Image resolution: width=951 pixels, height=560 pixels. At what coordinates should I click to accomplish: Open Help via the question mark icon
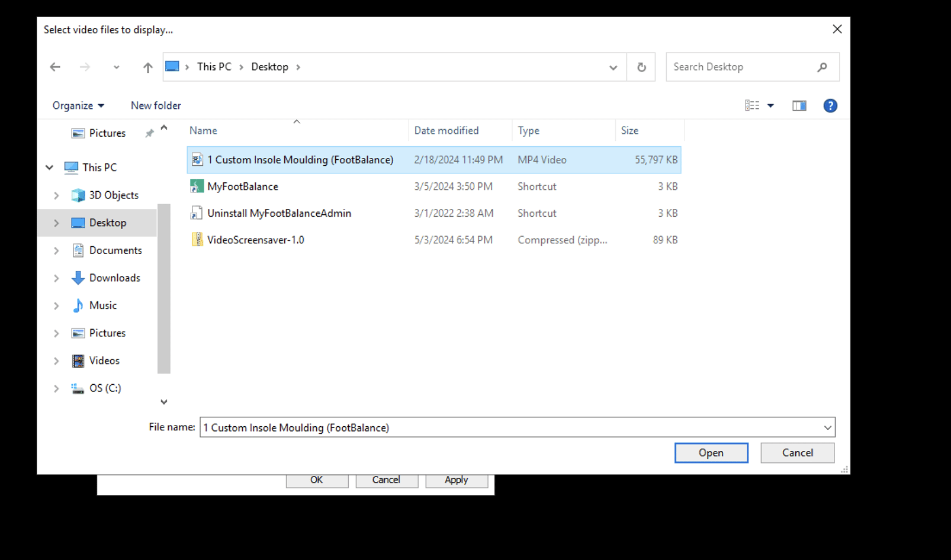pos(830,105)
